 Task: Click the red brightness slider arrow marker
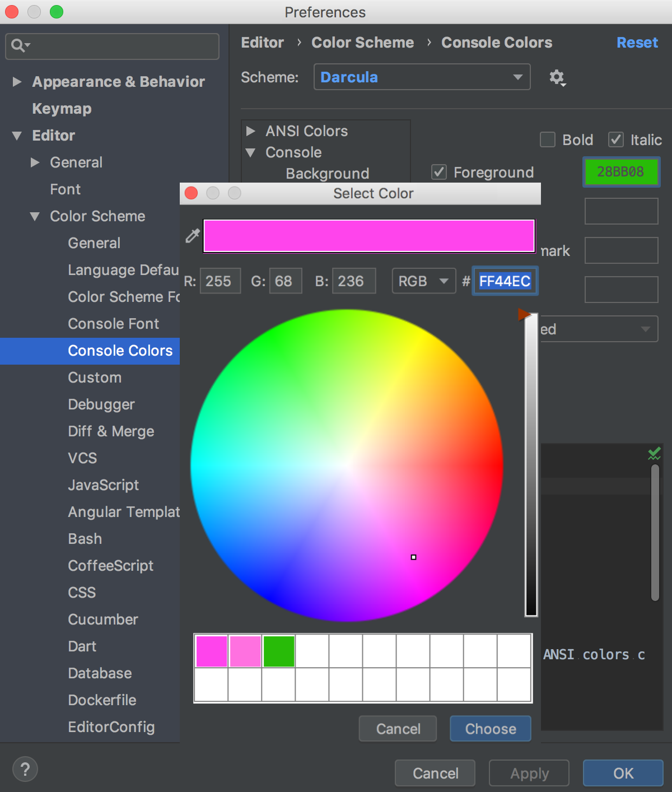pos(524,314)
